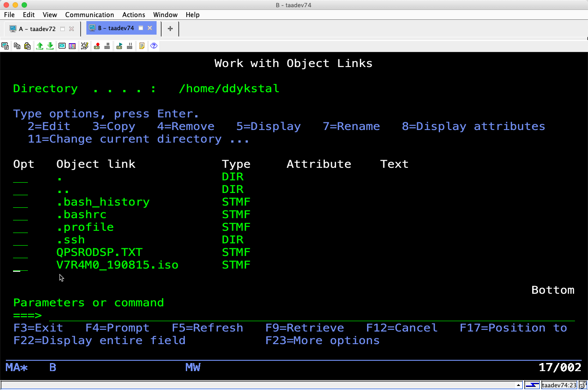This screenshot has width=588, height=390.
Task: Click the green download arrow icon
Action: pyautogui.click(x=50, y=46)
